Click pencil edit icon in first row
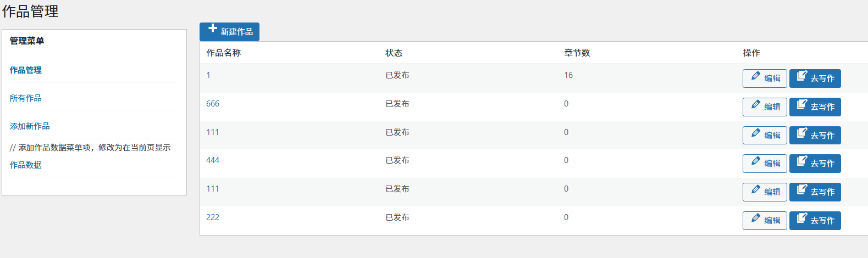Screen dimensions: 868x258 pos(756,76)
